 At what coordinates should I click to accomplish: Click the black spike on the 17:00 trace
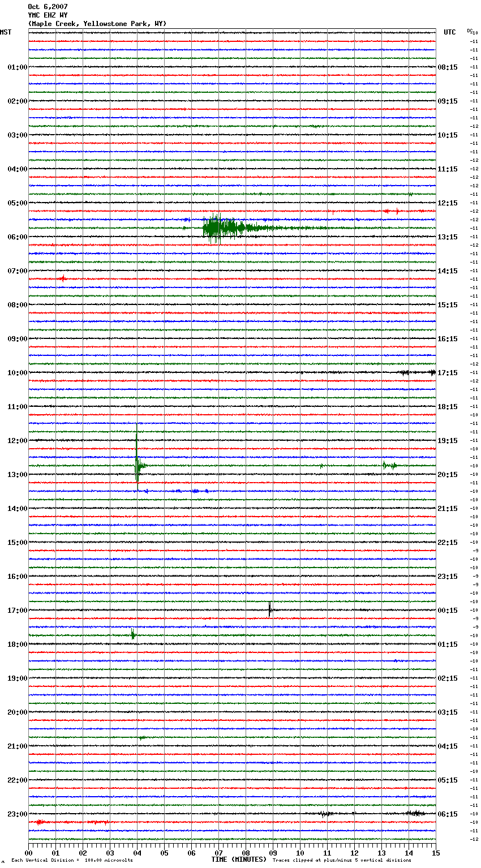tap(270, 609)
